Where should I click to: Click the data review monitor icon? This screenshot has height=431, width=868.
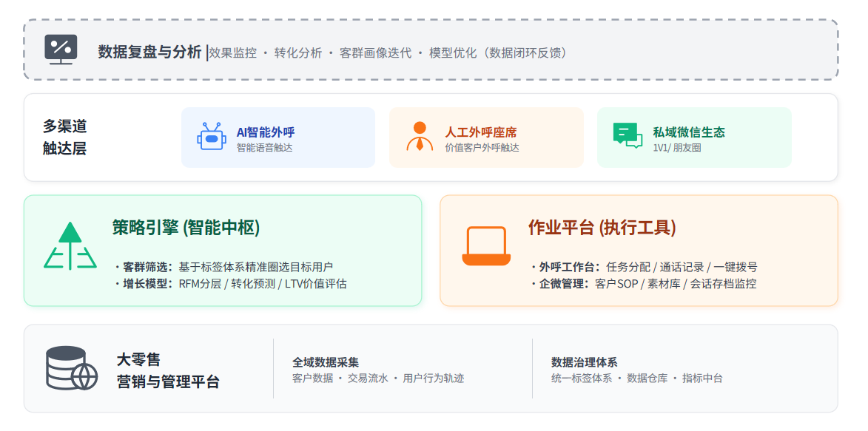tap(61, 50)
